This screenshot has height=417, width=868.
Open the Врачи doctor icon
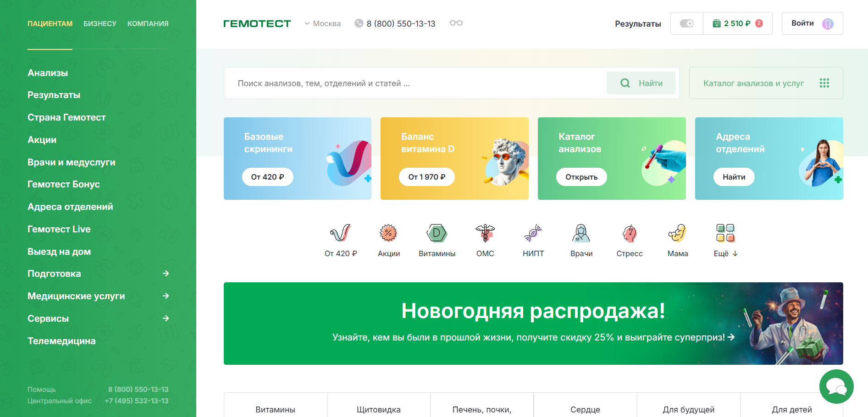[581, 233]
